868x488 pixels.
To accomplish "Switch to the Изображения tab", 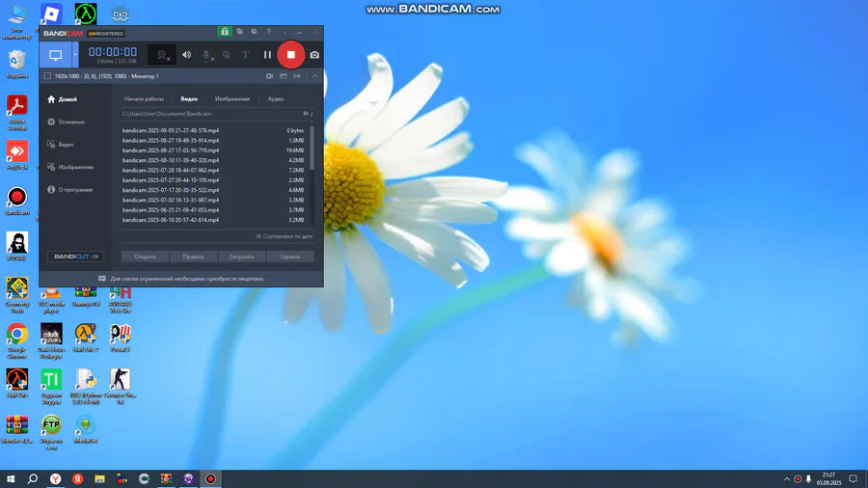I will click(x=231, y=99).
